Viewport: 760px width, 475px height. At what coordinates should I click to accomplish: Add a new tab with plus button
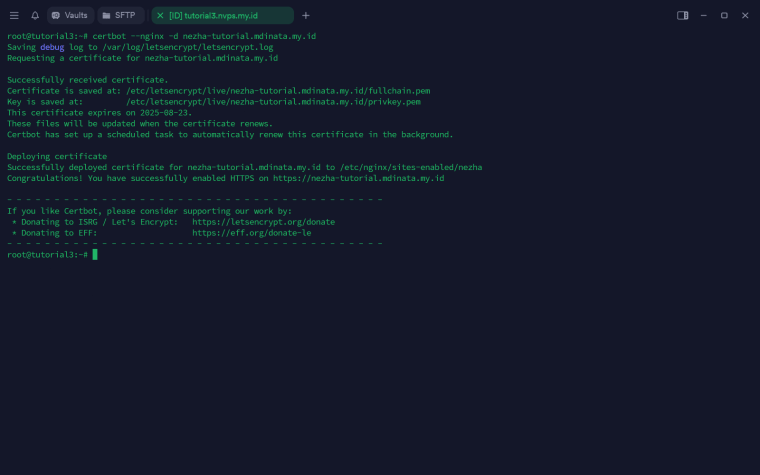pyautogui.click(x=305, y=16)
